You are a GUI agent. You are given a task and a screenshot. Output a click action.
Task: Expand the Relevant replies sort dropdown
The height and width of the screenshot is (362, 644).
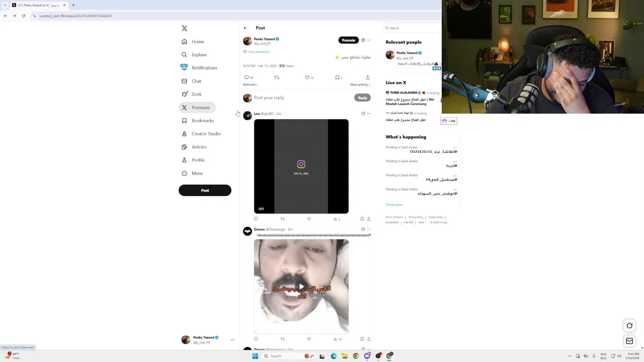pos(250,84)
